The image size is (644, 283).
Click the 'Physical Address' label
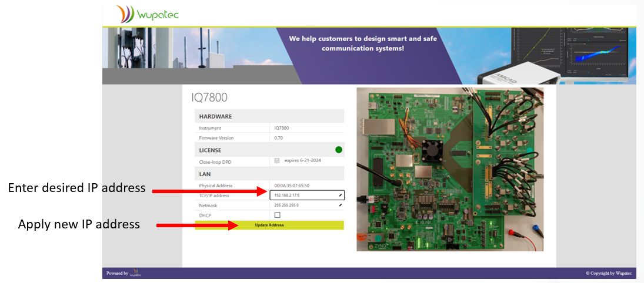pos(216,186)
